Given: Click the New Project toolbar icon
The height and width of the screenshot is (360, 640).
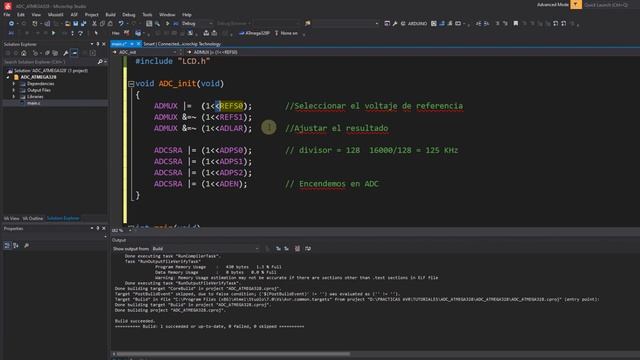Looking at the screenshot, I should (35, 24).
